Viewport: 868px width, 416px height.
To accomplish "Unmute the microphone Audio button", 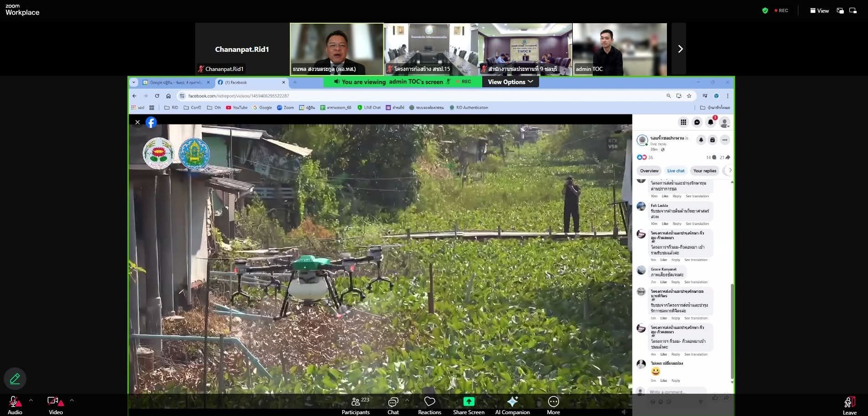I will coord(15,405).
